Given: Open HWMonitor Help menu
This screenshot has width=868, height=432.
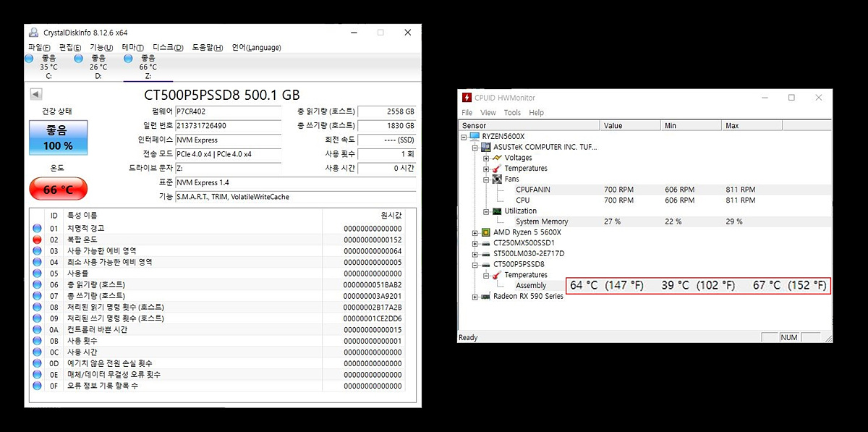Looking at the screenshot, I should click(536, 113).
